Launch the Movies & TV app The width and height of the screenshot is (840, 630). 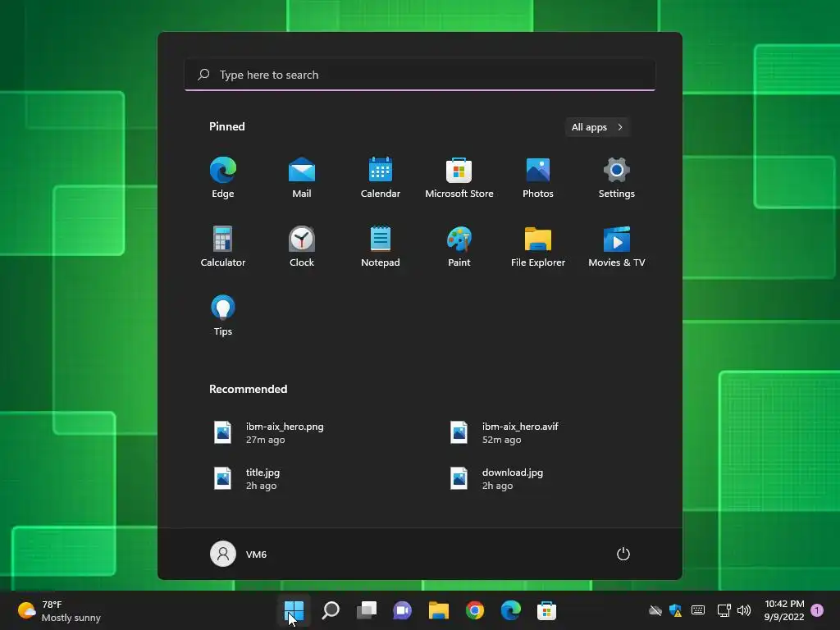pyautogui.click(x=617, y=246)
